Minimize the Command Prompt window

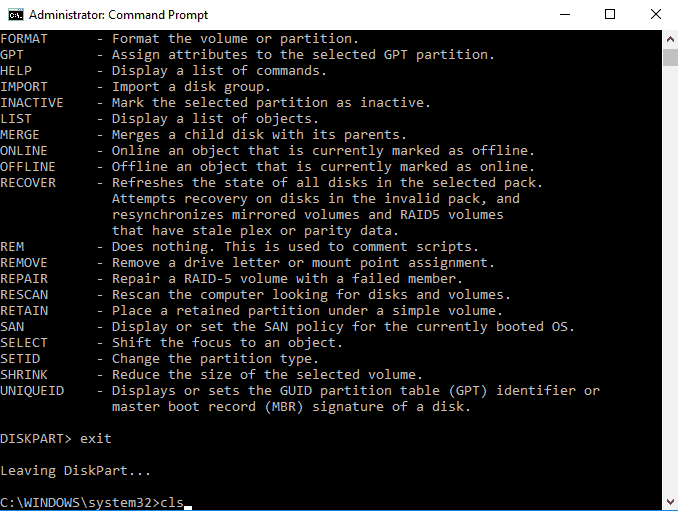(x=565, y=15)
